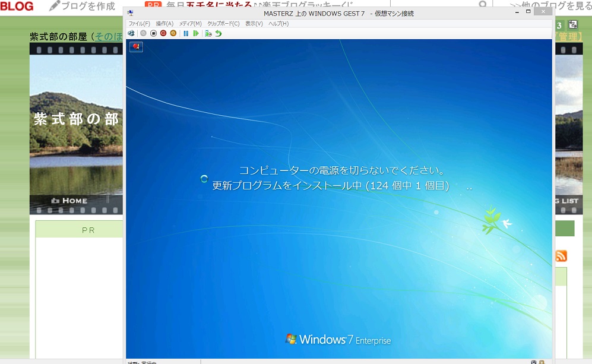
Task: Click the BLOG logo in the browser
Action: coord(17,6)
